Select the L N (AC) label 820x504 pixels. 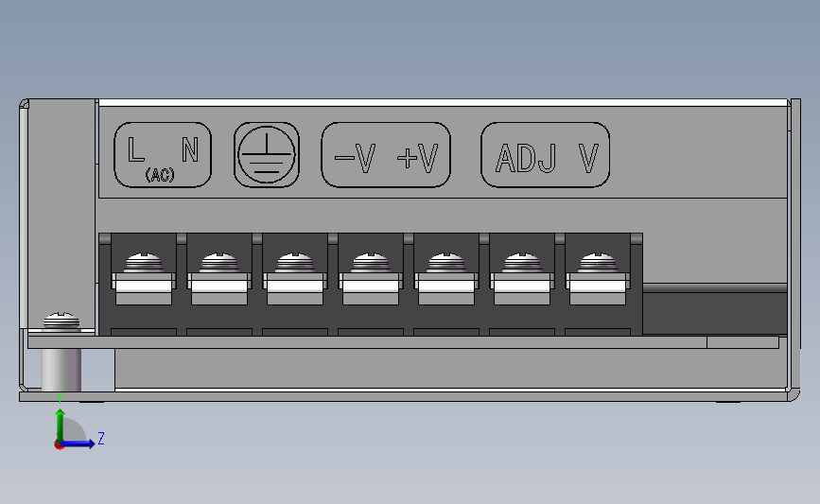pyautogui.click(x=163, y=155)
